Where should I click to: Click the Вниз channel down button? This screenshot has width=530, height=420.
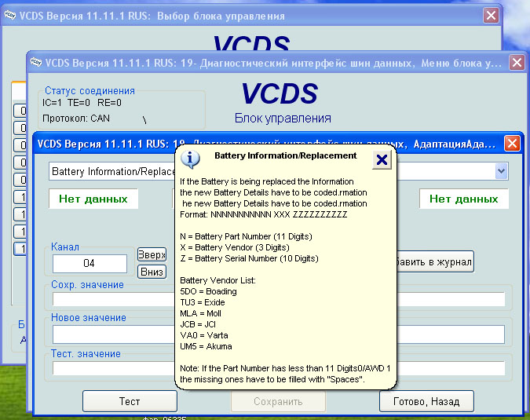pos(152,272)
